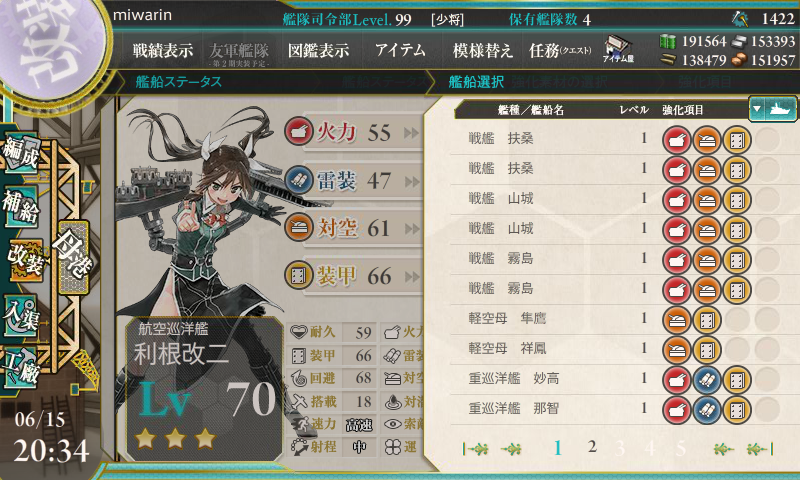
Task: Open the アイテム屋 item shop icon
Action: pyautogui.click(x=617, y=49)
